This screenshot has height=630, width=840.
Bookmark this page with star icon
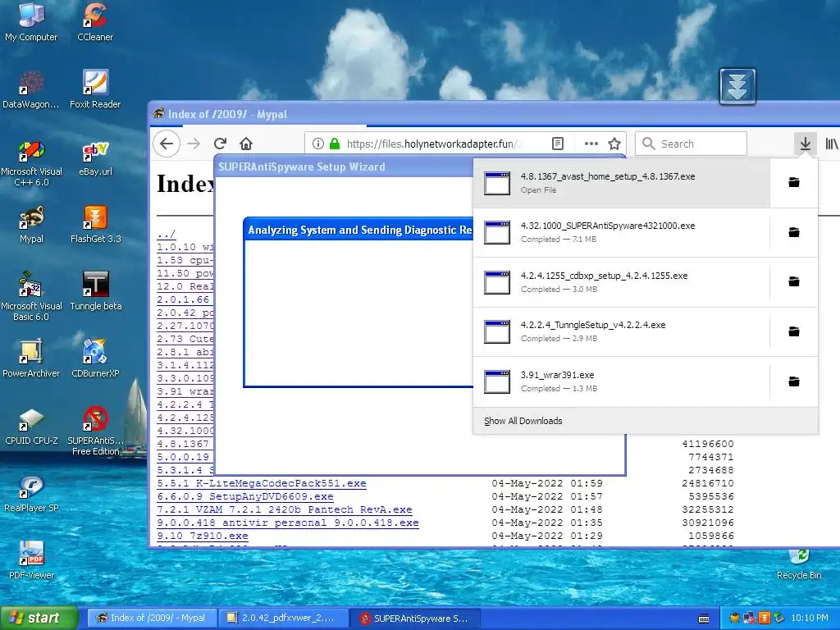[x=614, y=144]
